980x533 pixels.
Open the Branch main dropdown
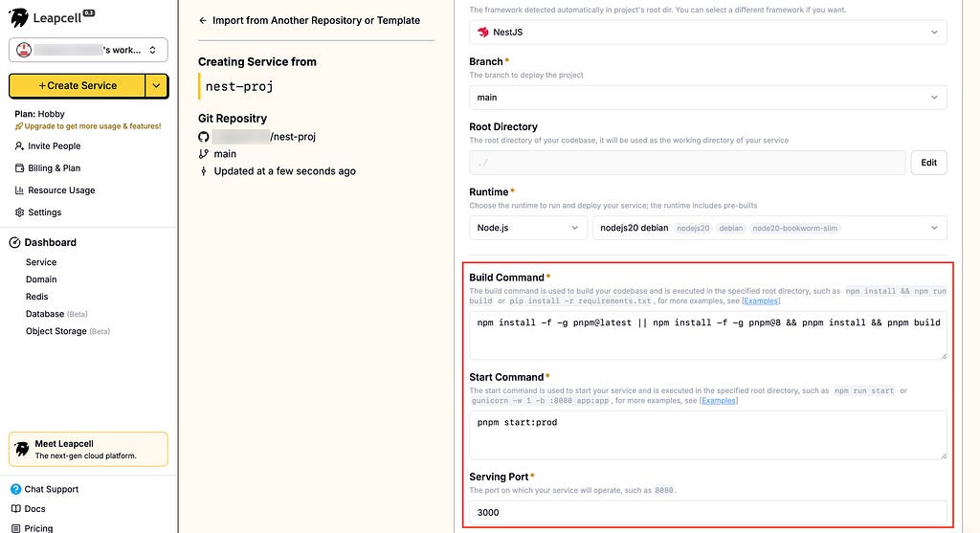click(x=707, y=98)
